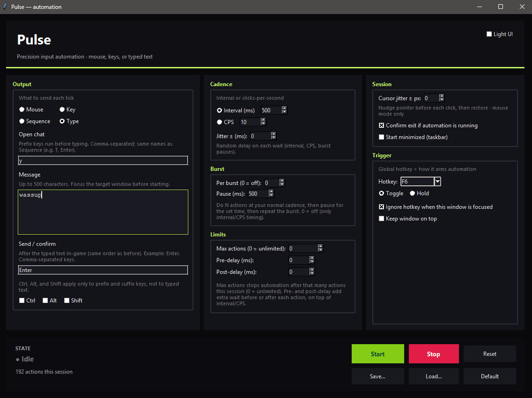
Task: Open the Load... dialog button
Action: coord(434,376)
